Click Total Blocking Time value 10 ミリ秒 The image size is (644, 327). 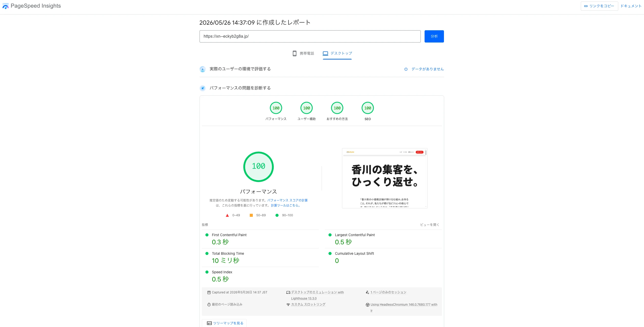click(226, 261)
